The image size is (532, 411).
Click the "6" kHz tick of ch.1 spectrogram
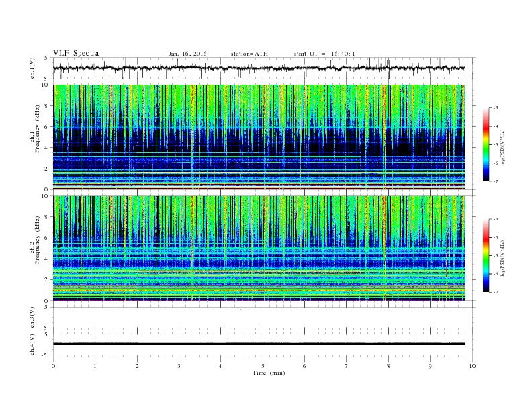click(x=46, y=127)
